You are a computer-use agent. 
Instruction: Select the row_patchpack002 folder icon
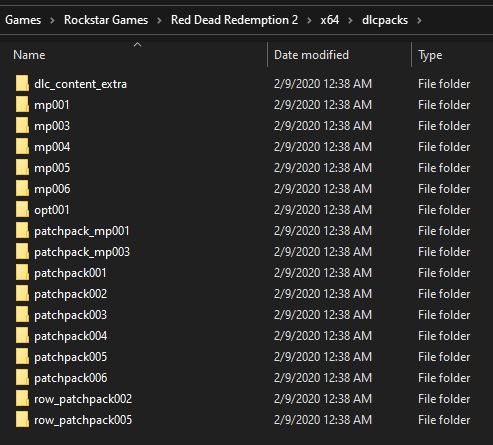click(22, 398)
